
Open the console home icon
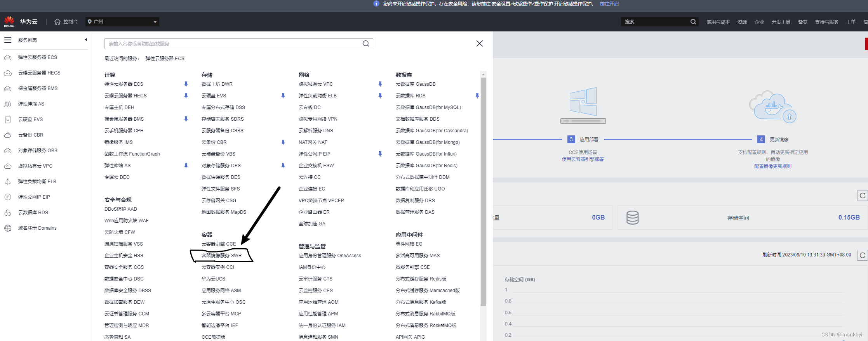tap(57, 22)
